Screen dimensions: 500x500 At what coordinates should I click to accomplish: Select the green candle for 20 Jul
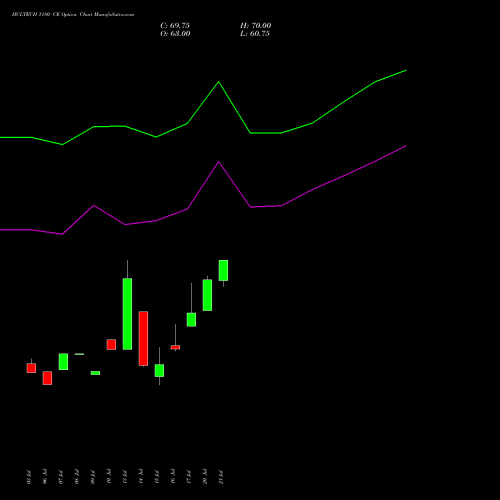click(x=207, y=295)
